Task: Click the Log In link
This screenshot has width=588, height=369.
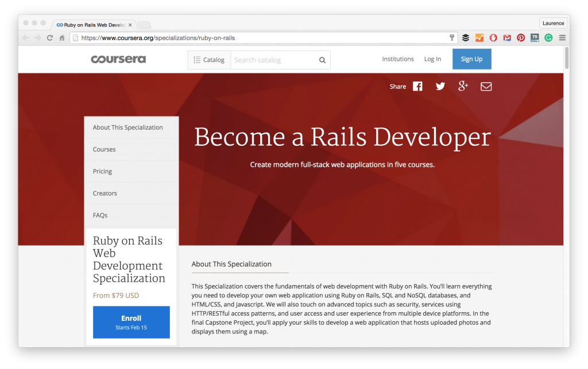Action: (432, 59)
